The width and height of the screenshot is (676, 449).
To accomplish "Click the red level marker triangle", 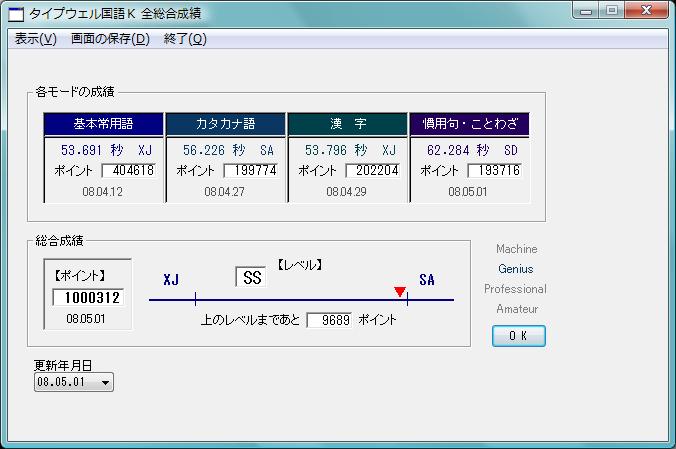I will (400, 292).
